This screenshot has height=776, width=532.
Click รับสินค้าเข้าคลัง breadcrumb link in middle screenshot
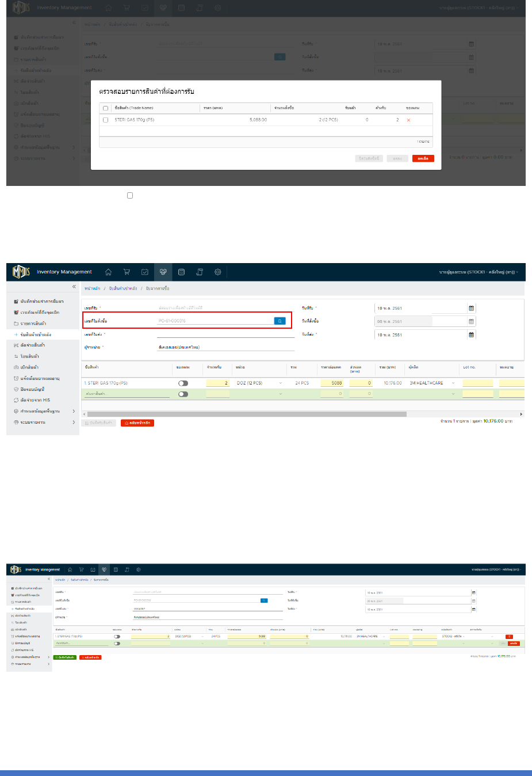coord(123,288)
